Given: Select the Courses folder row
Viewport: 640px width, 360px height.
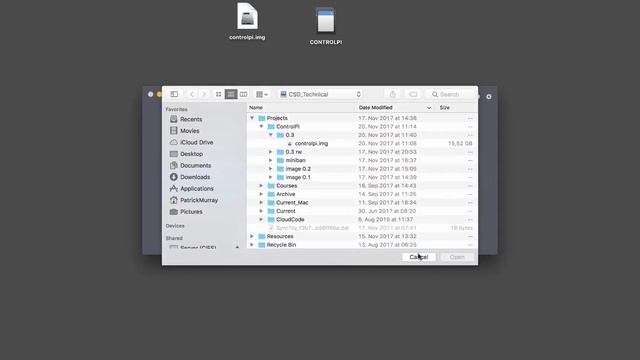Looking at the screenshot, I should click(362, 186).
